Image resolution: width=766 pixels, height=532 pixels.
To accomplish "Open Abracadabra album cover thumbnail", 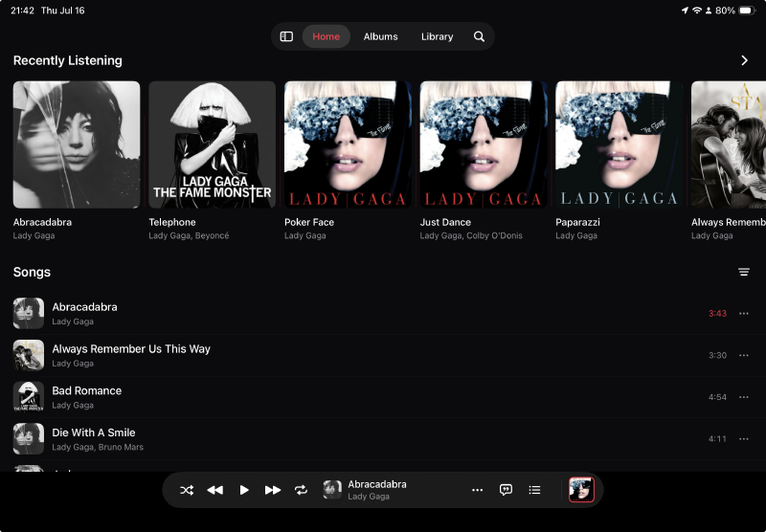I will tap(77, 144).
